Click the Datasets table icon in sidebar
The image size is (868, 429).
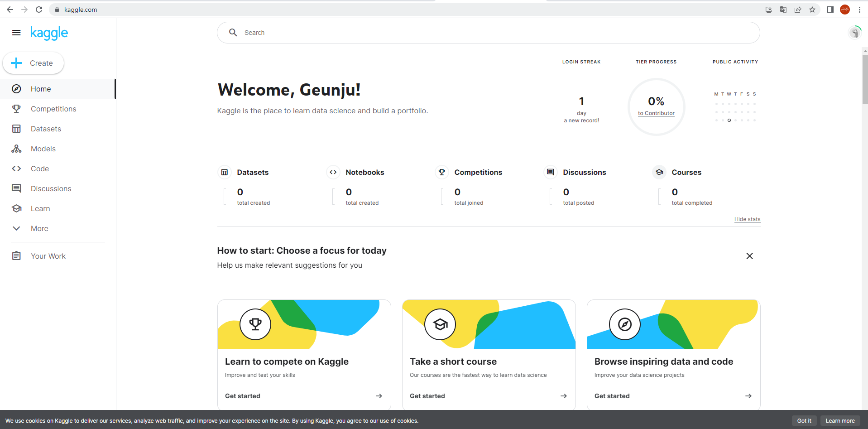16,129
